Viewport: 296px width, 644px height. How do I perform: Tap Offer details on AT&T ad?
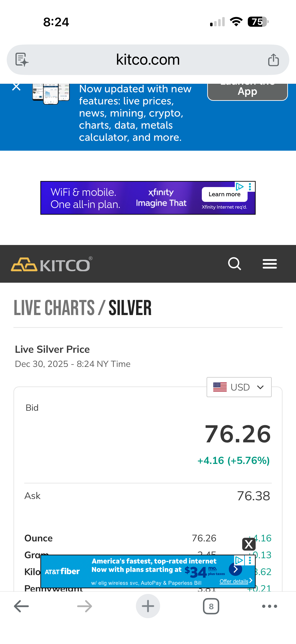coord(234,581)
